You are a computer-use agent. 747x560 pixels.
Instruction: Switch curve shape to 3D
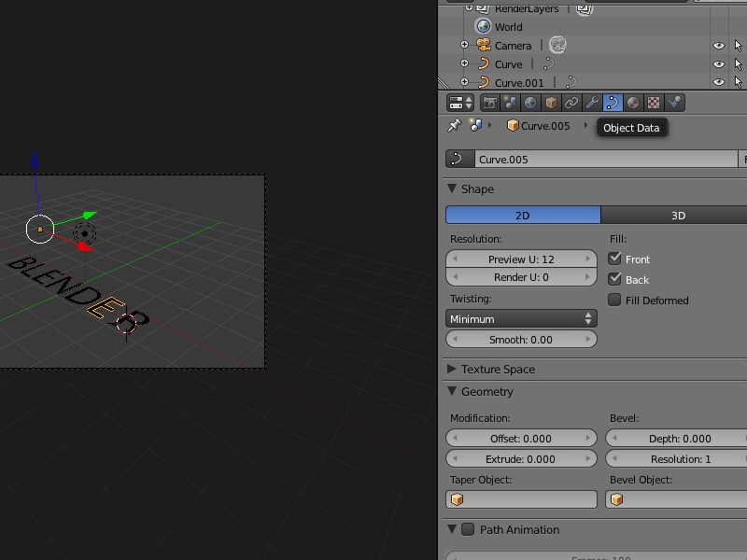click(x=673, y=216)
